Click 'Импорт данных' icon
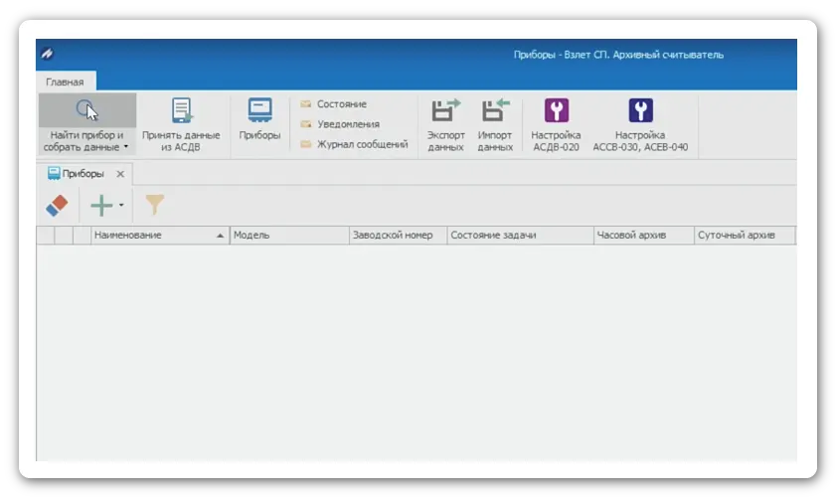Viewport: 835px width, 504px height. [x=495, y=110]
